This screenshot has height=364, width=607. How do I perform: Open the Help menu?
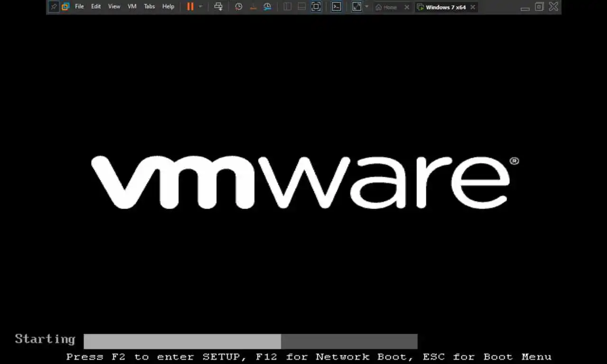tap(168, 7)
